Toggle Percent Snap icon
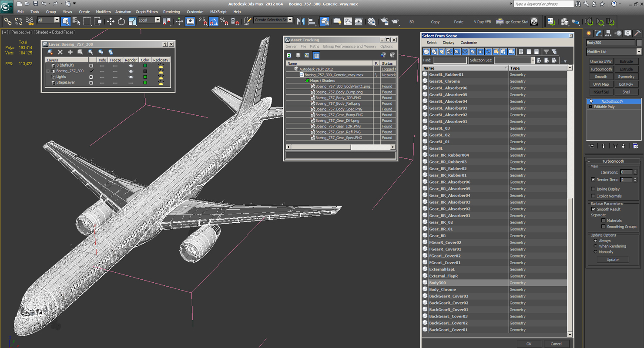The width and height of the screenshot is (644, 348). click(x=224, y=21)
